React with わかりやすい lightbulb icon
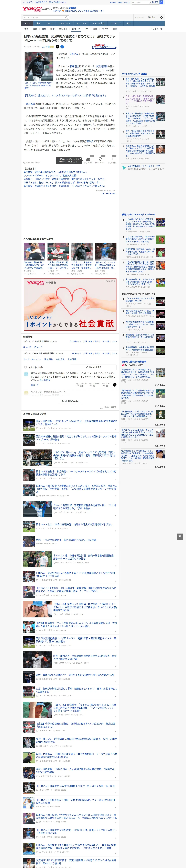 tap(100, 159)
